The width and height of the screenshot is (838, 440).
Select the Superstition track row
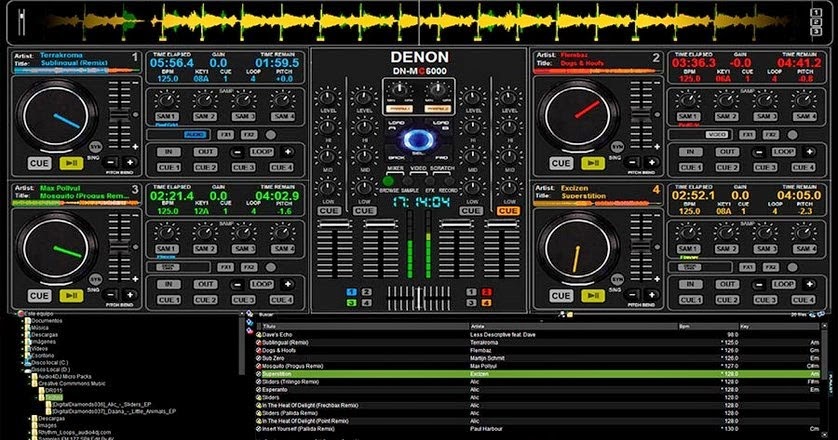(538, 374)
